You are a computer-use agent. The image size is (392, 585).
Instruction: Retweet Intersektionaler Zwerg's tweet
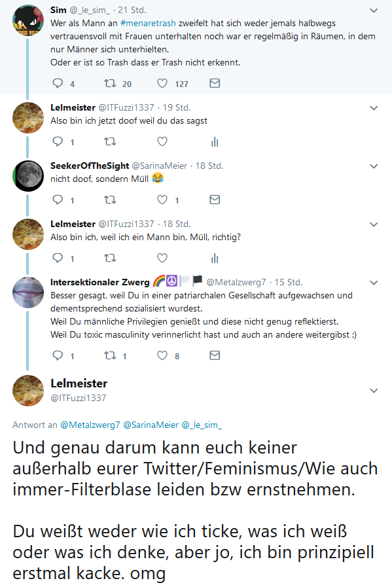[x=110, y=355]
